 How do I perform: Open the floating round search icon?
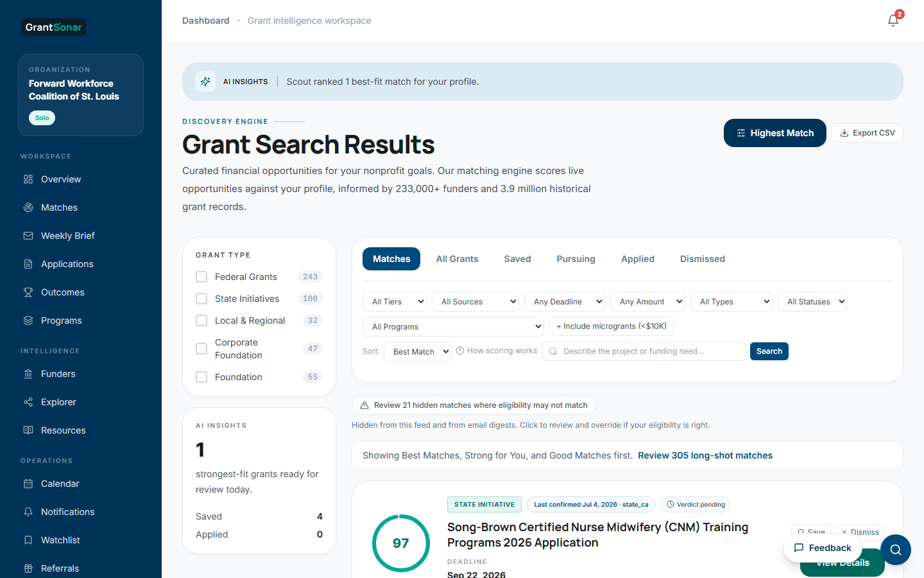tap(896, 550)
